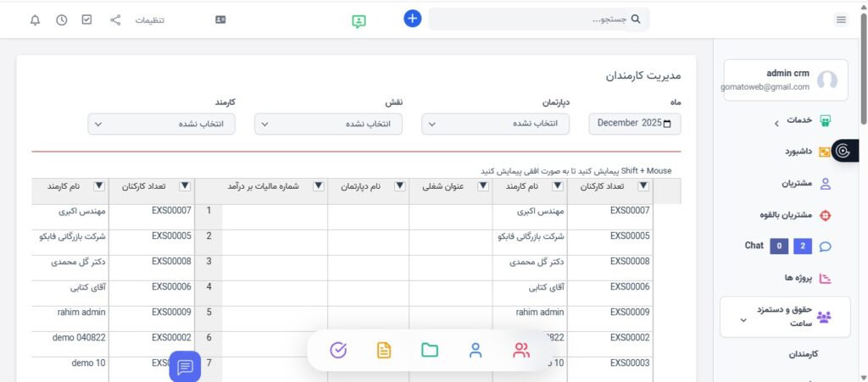Open تنظیمات in the top bar
This screenshot has height=382, width=868.
[x=150, y=19]
